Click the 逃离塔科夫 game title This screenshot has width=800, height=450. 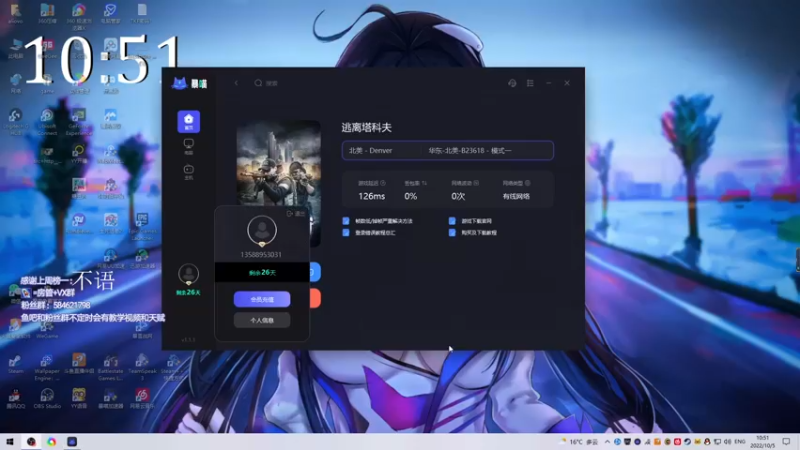point(366,128)
